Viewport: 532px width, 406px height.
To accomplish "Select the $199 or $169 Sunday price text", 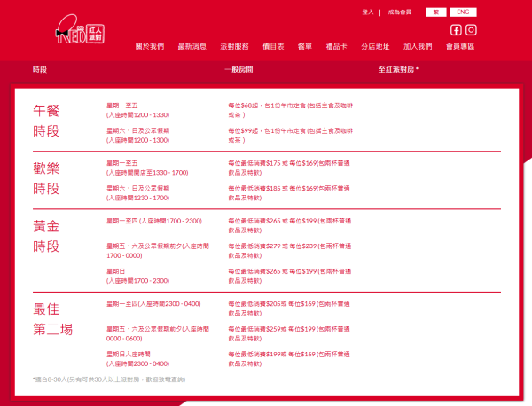I will point(289,359).
